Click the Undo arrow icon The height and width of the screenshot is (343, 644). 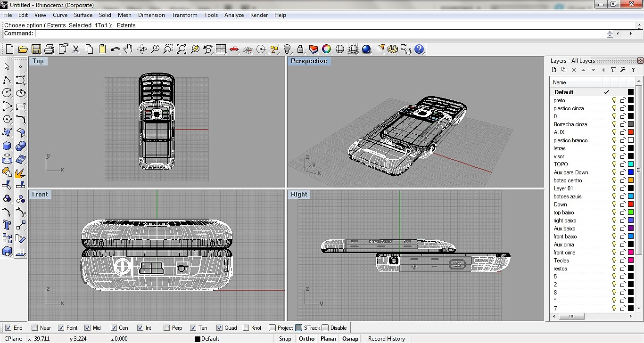coord(115,49)
